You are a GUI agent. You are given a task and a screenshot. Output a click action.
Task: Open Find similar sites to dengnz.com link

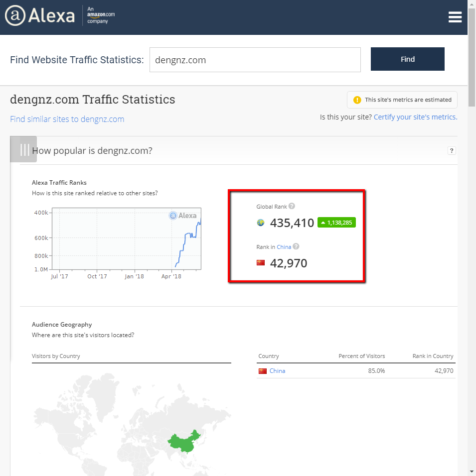pos(67,119)
